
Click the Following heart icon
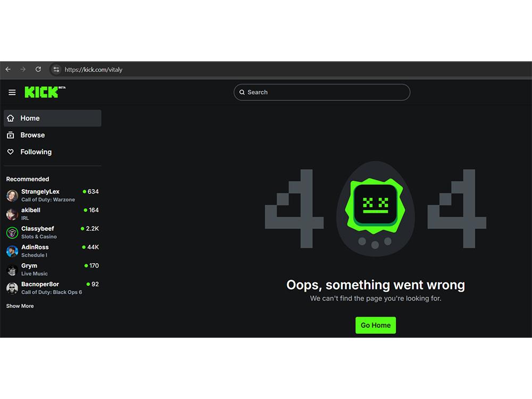[11, 152]
